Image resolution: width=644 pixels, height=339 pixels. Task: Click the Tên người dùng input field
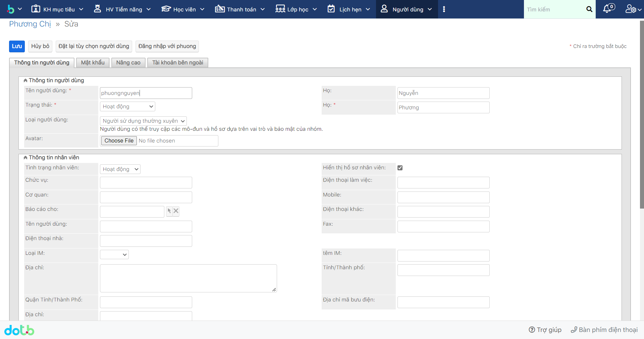(x=146, y=93)
